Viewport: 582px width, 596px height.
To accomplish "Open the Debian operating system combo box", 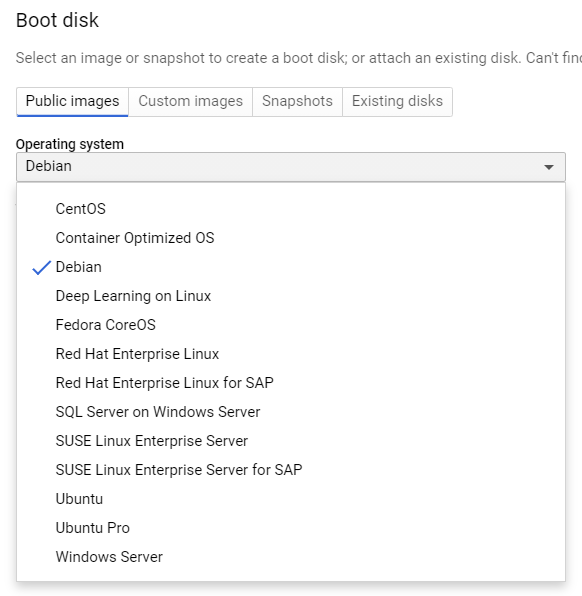I will pyautogui.click(x=291, y=167).
